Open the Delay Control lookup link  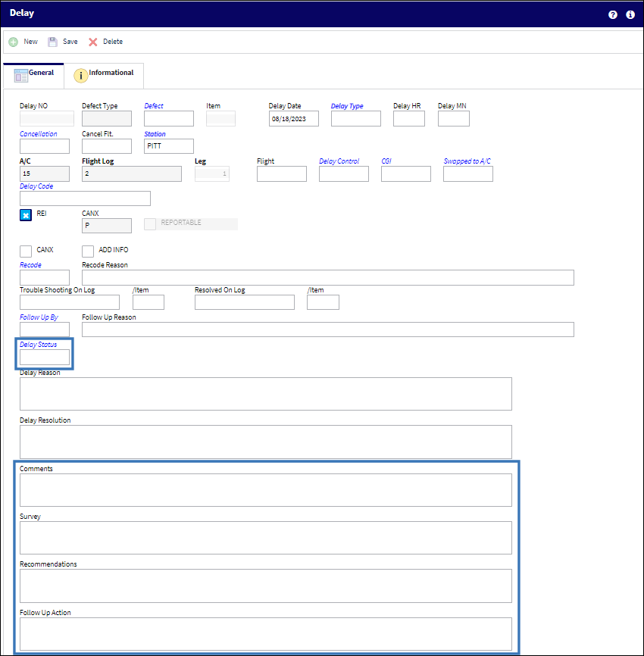[x=339, y=161]
